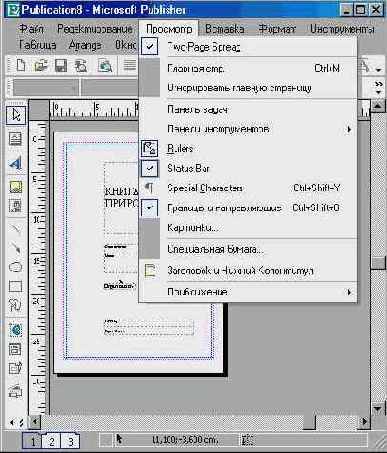Go to page 3 tab
387x453 pixels.
(x=70, y=441)
